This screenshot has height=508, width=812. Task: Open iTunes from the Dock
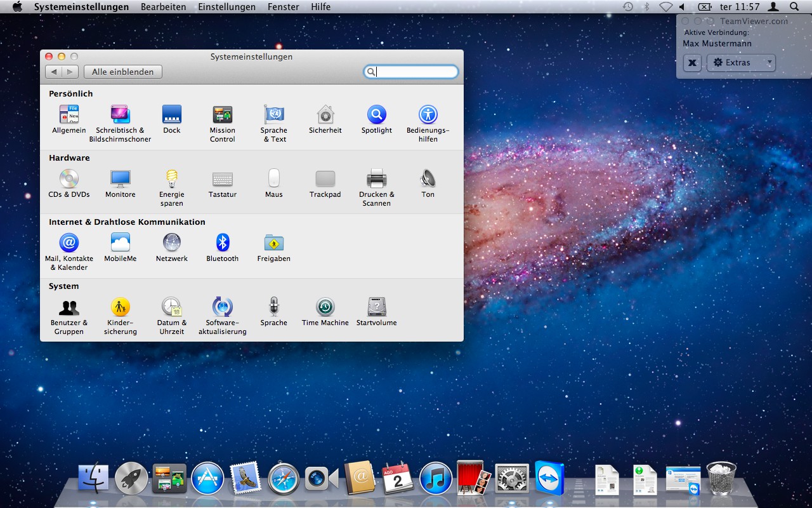(436, 478)
